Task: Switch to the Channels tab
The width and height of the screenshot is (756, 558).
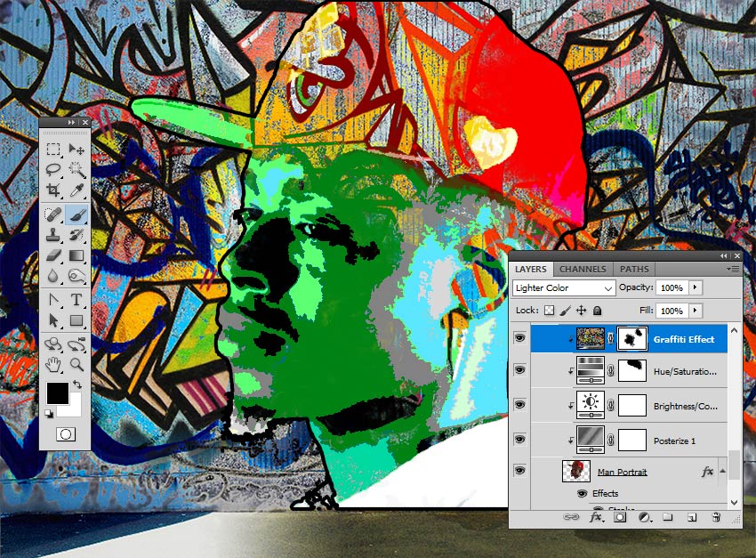Action: tap(584, 269)
